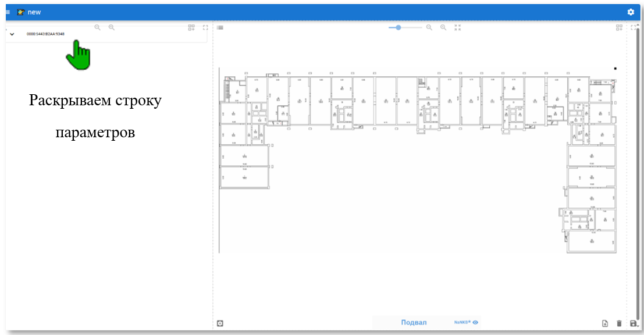Screen dimensions: 644x335
Task: Toggle fullscreen for the left panel
Action: pos(205,27)
